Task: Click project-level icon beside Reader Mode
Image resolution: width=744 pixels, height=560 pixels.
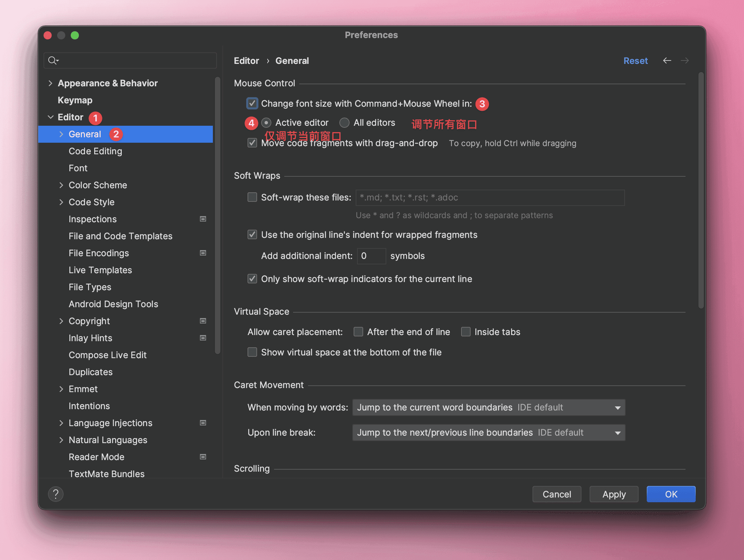Action: tap(203, 457)
